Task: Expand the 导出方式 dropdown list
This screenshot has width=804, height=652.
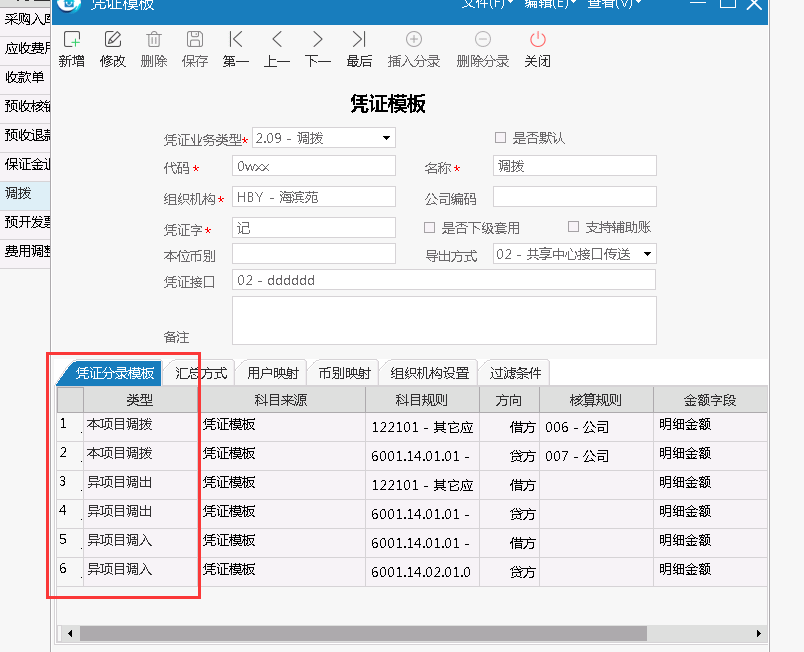Action: pos(646,254)
